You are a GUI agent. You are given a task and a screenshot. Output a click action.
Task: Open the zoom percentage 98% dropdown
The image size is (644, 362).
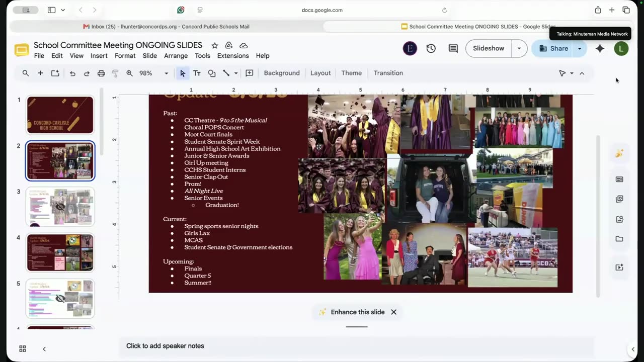pyautogui.click(x=166, y=73)
